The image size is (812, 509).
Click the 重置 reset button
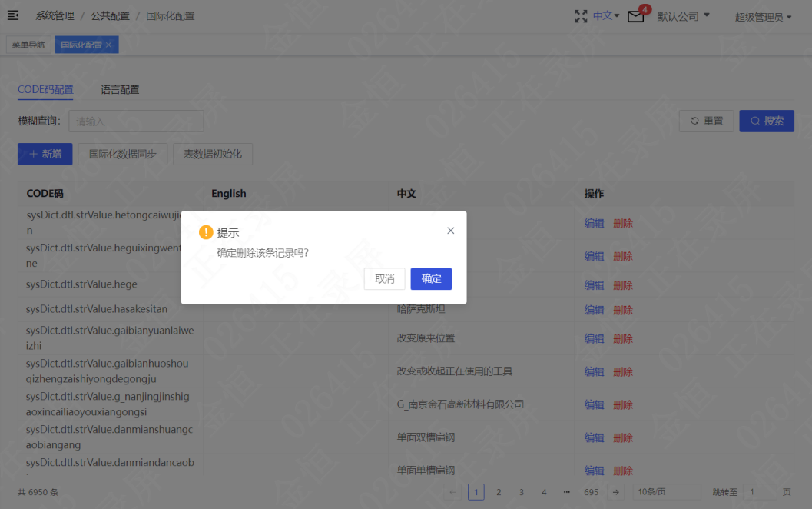(x=706, y=121)
